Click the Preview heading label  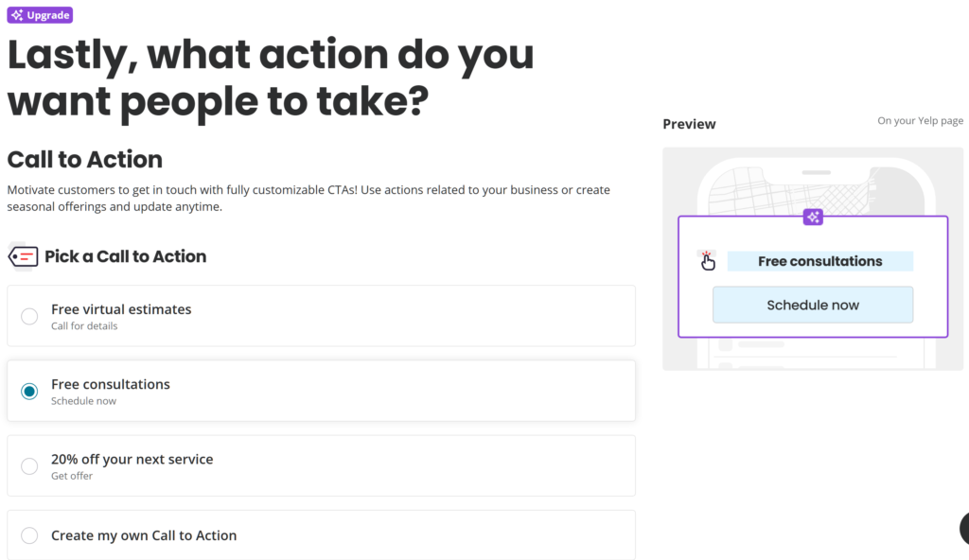click(x=689, y=124)
